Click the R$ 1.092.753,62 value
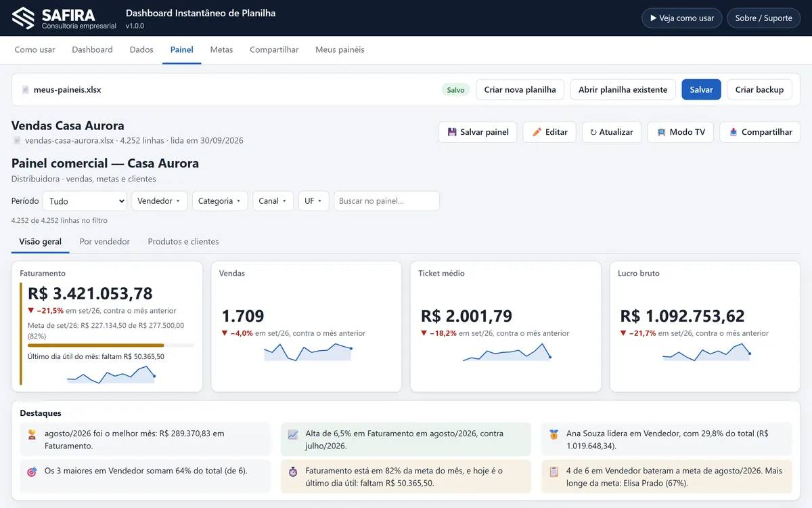Viewport: 812px width, 508px height. (683, 316)
